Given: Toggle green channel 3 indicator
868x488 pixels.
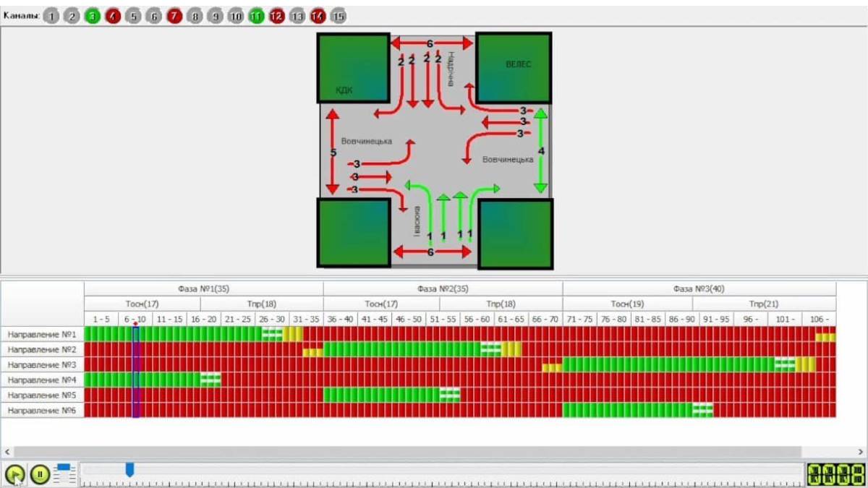Looking at the screenshot, I should [x=92, y=16].
